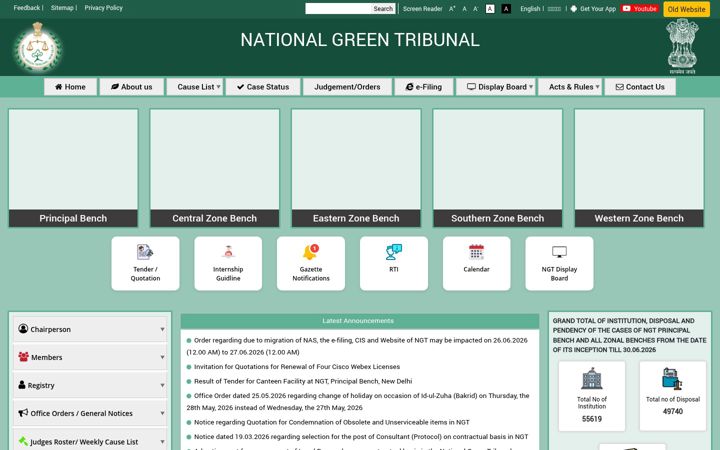
Task: Click the Registry user icon
Action: pos(22,385)
